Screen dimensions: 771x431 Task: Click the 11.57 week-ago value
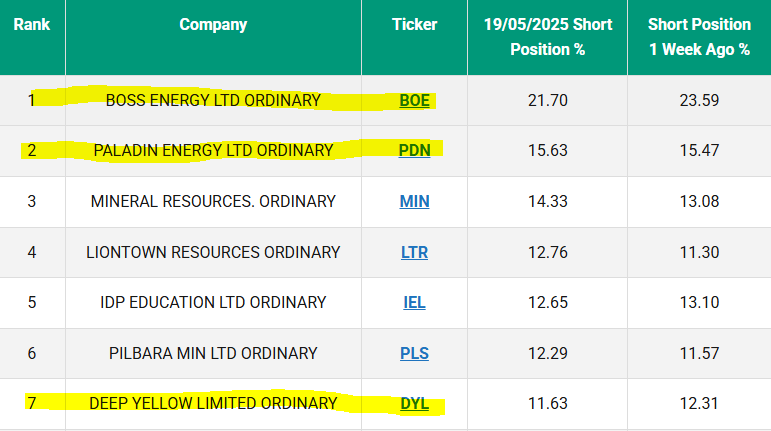(699, 353)
